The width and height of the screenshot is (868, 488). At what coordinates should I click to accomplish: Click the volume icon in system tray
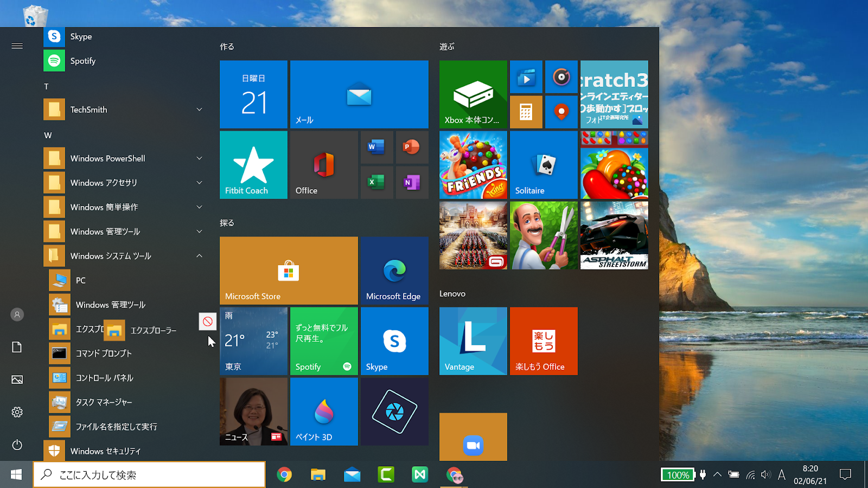coord(765,474)
